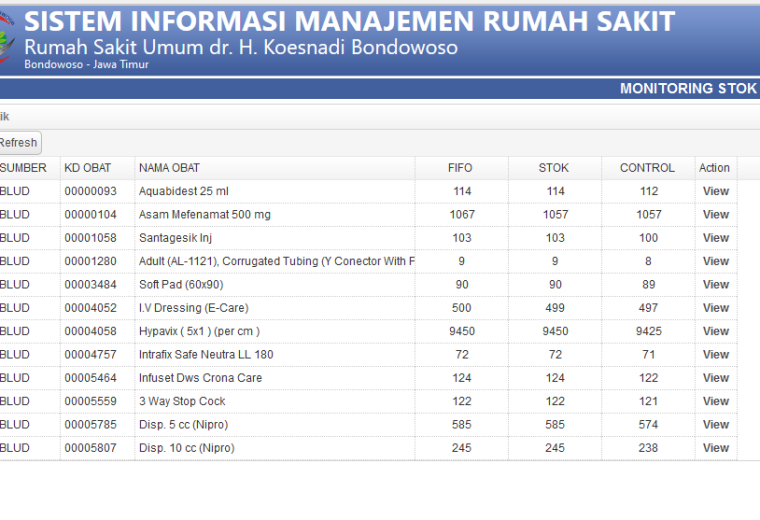Viewport: 760px width, 520px height.
Task: Click View for 3 Way Stop Cock
Action: (x=715, y=401)
